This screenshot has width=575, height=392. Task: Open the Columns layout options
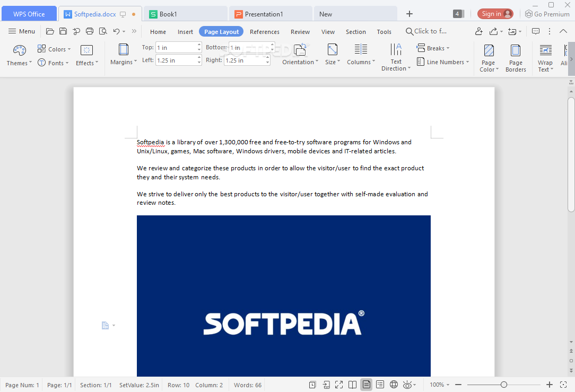[361, 55]
